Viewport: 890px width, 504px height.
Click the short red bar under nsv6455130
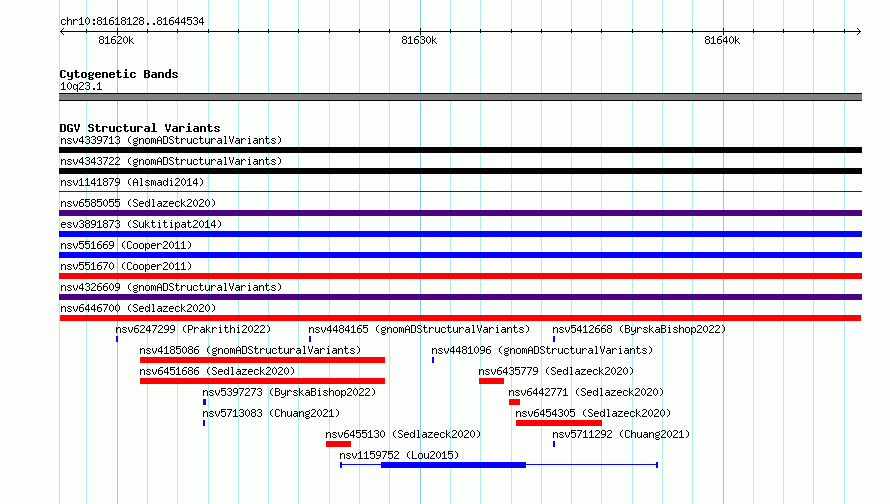tap(338, 444)
